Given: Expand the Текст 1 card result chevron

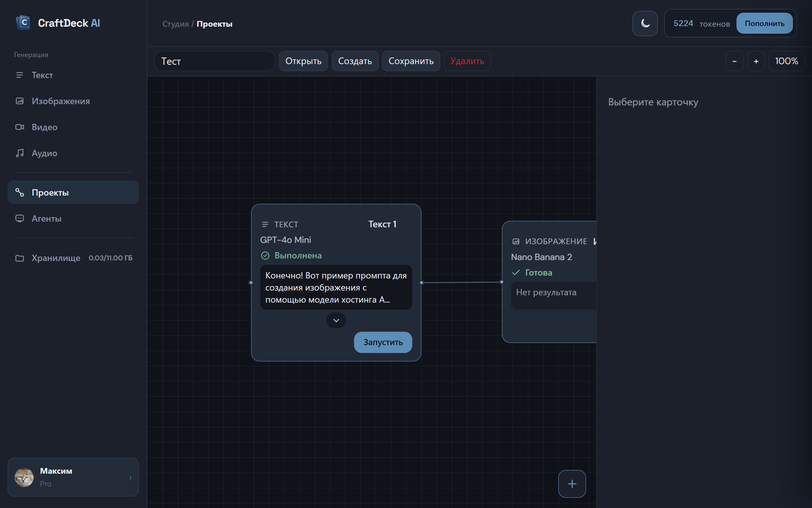Looking at the screenshot, I should [x=336, y=320].
